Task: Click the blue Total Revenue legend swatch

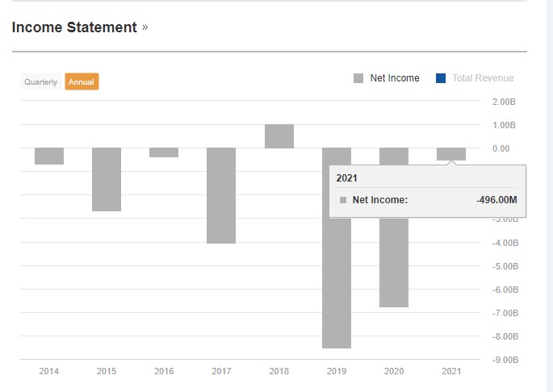Action: [x=441, y=78]
